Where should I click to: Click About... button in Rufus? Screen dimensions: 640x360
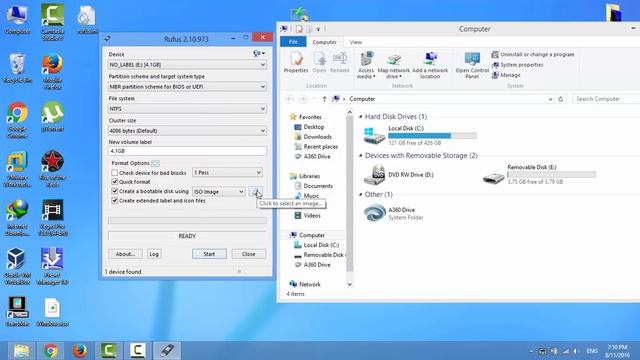[125, 254]
